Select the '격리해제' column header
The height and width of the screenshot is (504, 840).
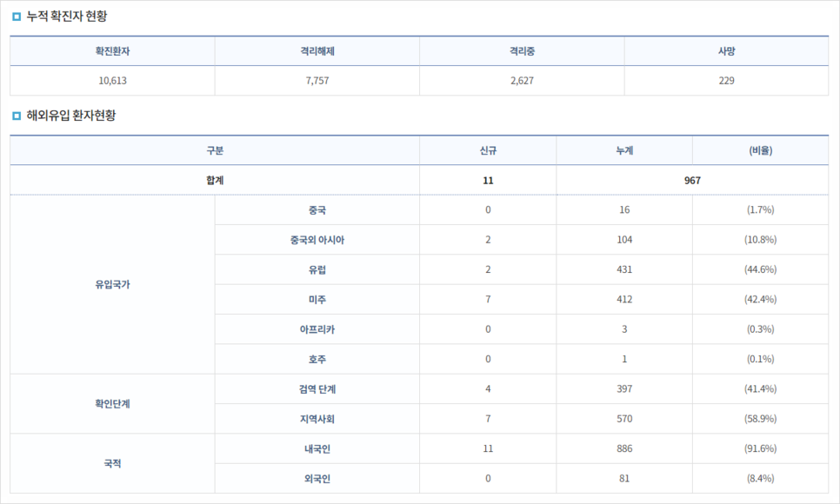tap(317, 51)
